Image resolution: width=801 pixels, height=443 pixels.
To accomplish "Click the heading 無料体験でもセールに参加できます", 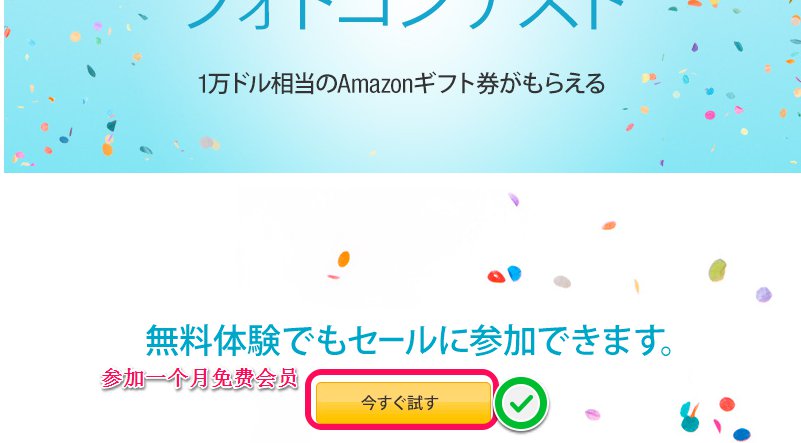I will (x=409, y=340).
